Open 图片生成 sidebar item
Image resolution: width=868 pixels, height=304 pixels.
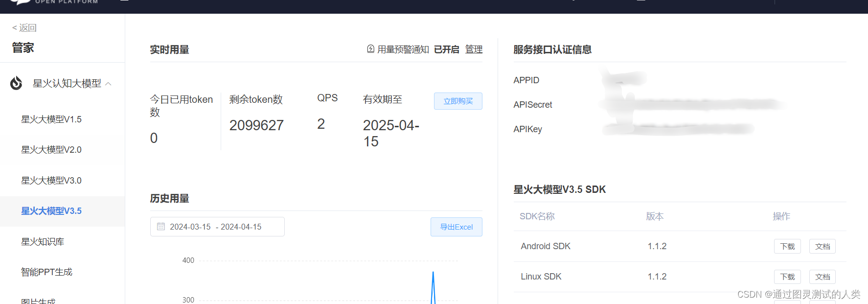[x=38, y=301]
